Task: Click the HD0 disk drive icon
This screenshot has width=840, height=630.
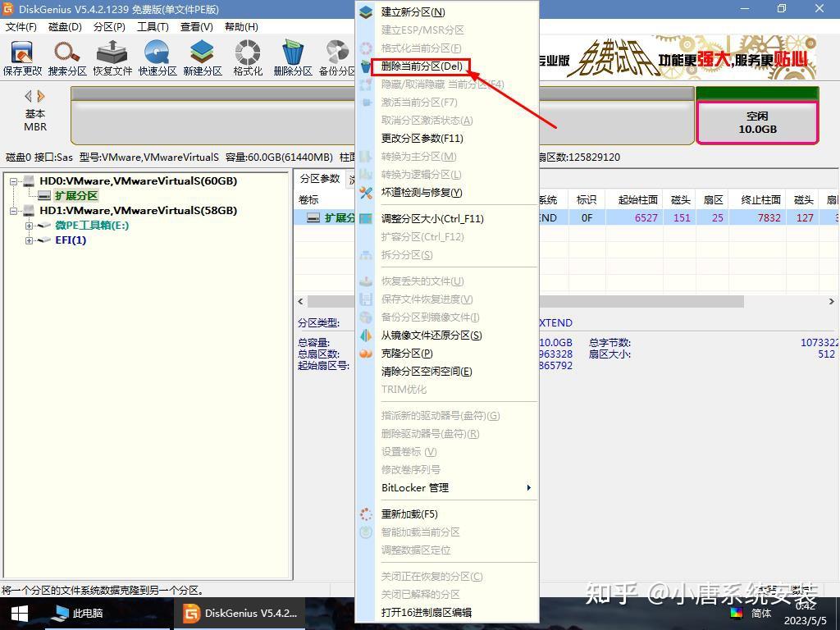Action: 29,181
